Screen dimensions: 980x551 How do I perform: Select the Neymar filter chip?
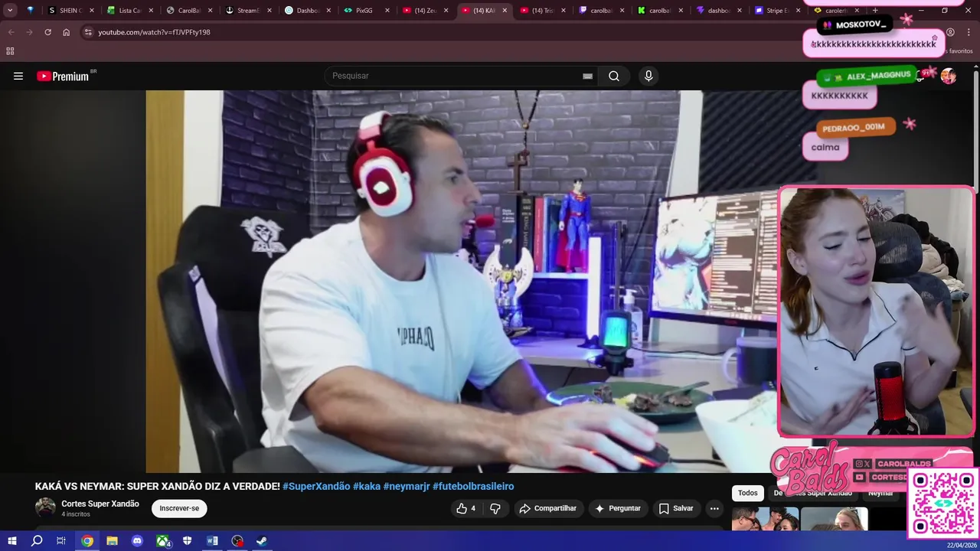880,493
